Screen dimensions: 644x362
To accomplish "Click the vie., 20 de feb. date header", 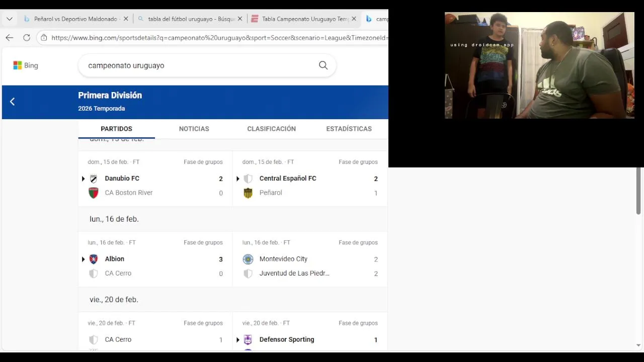I will click(114, 300).
